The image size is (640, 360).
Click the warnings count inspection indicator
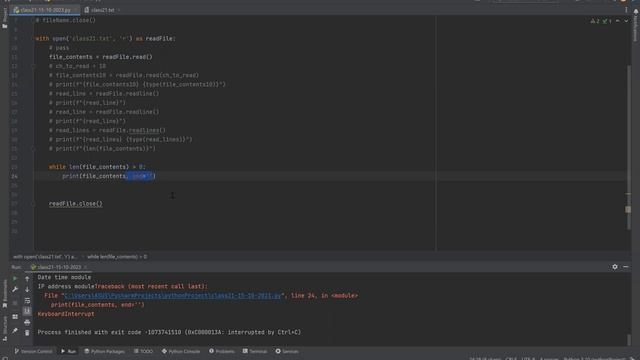(595, 21)
